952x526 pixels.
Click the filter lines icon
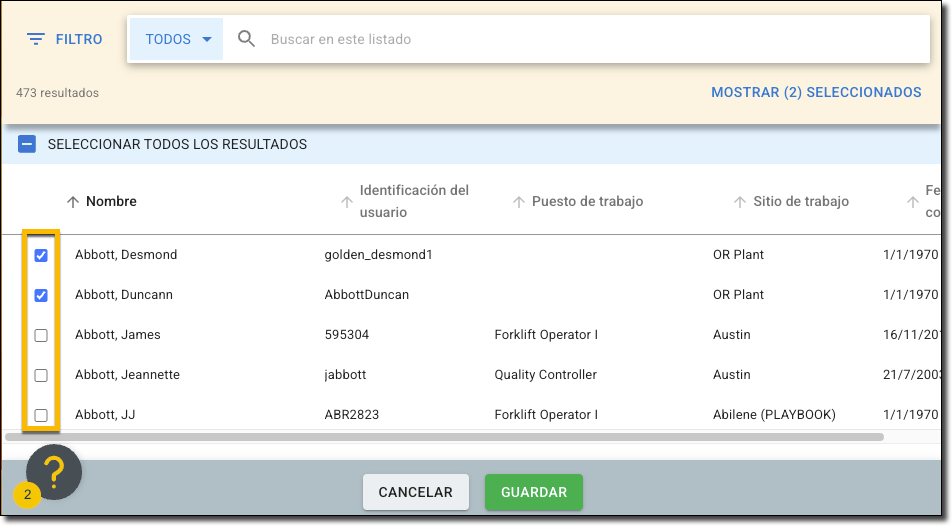[36, 40]
